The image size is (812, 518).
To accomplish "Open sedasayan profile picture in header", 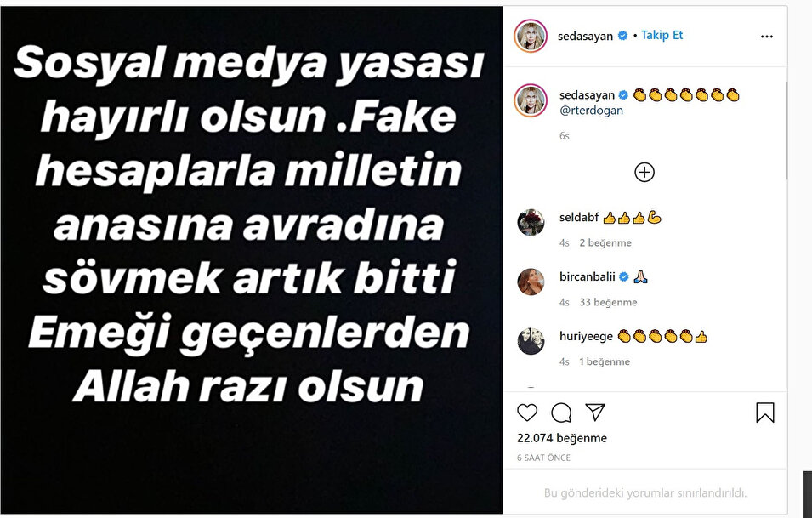I will [x=531, y=37].
